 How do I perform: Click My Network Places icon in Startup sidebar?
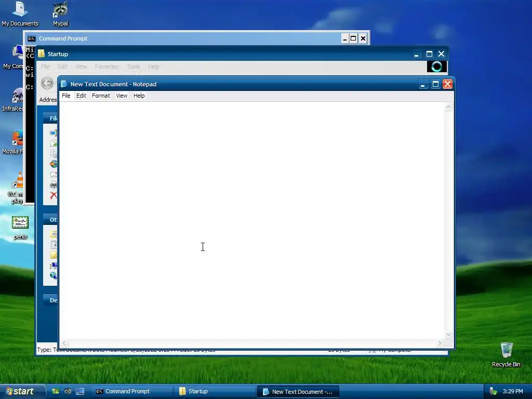54,275
